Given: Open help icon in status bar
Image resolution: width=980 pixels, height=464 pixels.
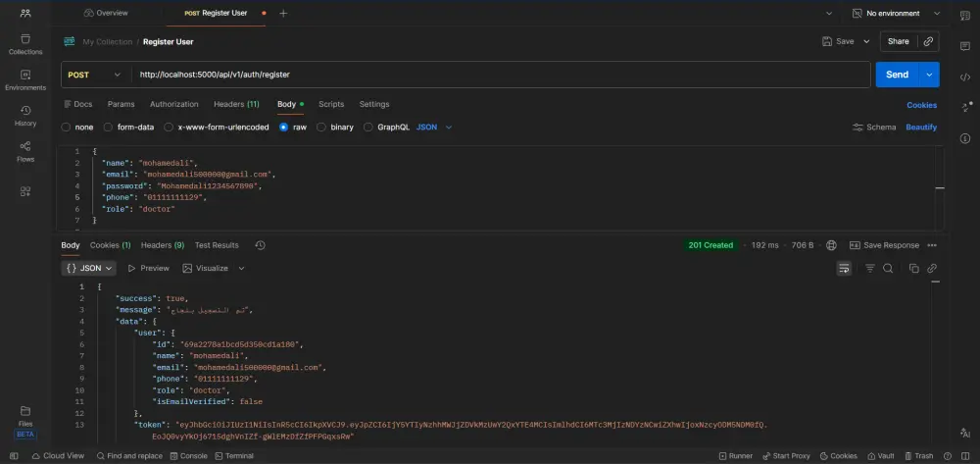Looking at the screenshot, I should (x=948, y=456).
